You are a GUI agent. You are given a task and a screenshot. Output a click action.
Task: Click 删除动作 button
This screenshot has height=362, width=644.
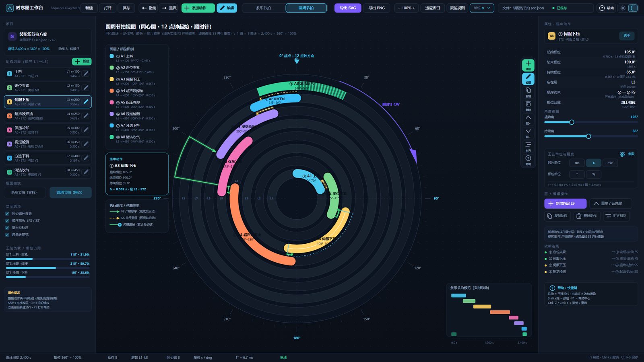(x=586, y=216)
